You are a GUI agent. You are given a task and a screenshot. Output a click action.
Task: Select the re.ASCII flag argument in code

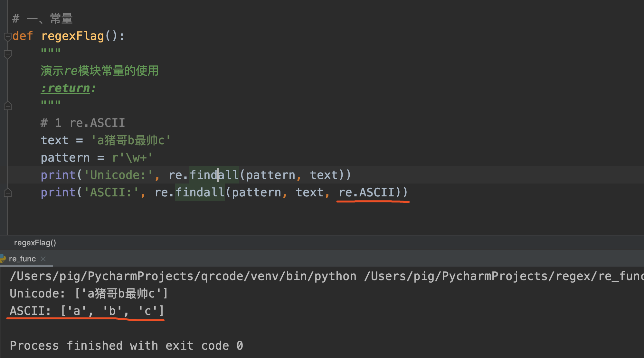(x=367, y=192)
